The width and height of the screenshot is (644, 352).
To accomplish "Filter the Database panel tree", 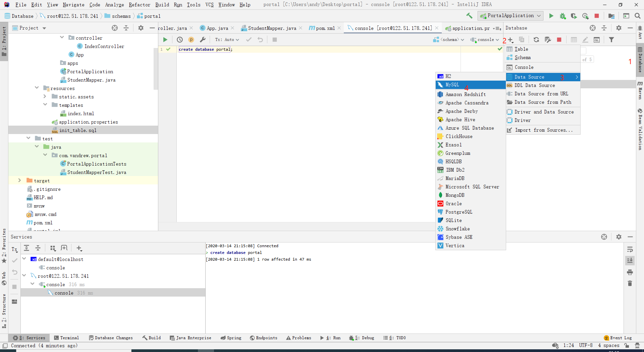I will click(x=611, y=40).
